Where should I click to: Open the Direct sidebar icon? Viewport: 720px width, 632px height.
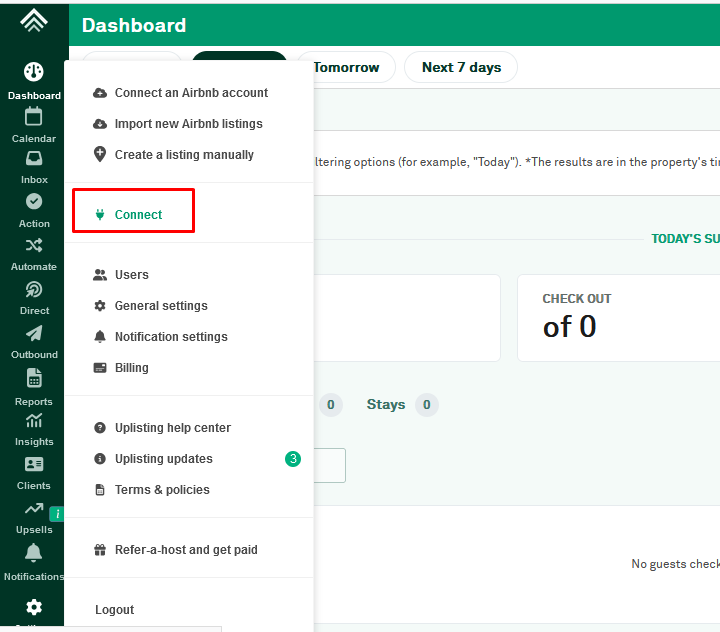(x=34, y=289)
